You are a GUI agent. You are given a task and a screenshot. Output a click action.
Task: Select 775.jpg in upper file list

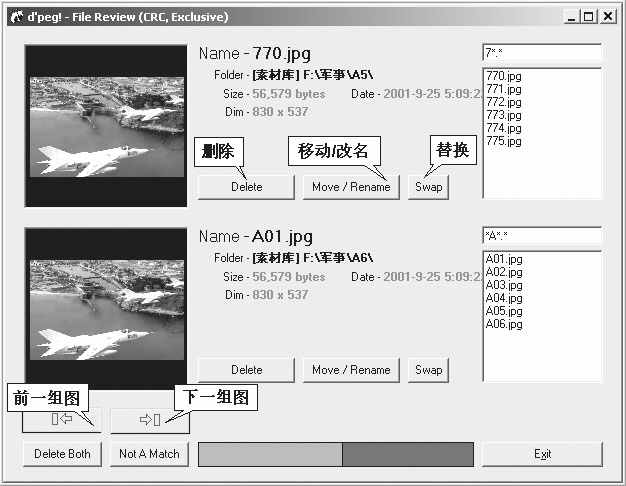click(503, 141)
